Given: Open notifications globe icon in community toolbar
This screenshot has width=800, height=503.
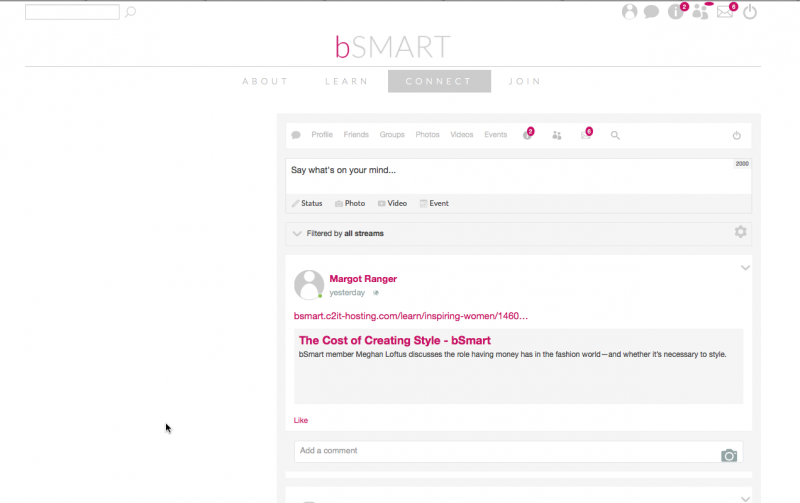Looking at the screenshot, I should coord(527,135).
